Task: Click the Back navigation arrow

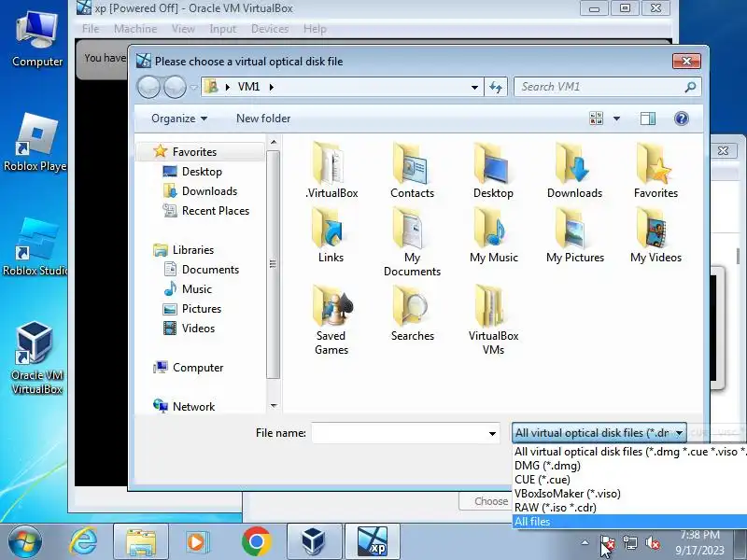Action: click(x=149, y=87)
